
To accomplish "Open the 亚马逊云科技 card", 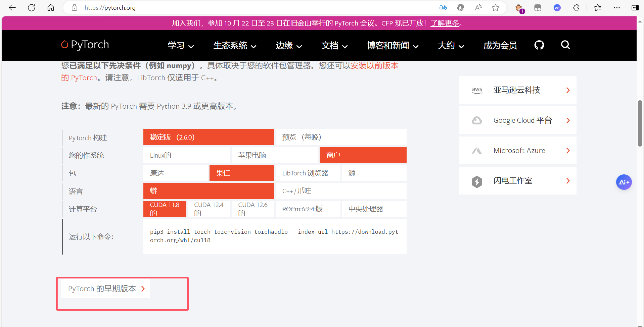I will point(517,90).
